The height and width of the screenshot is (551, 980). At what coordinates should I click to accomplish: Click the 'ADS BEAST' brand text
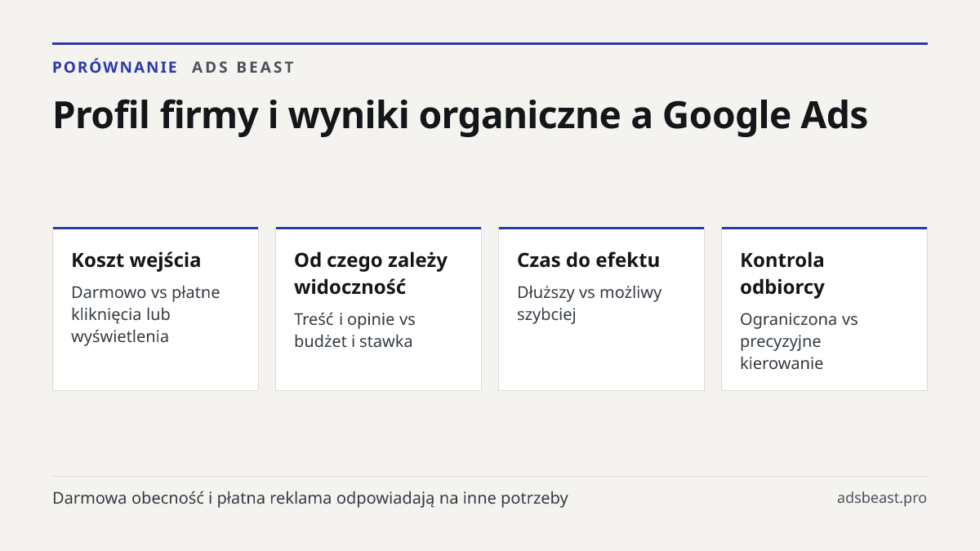click(x=243, y=67)
